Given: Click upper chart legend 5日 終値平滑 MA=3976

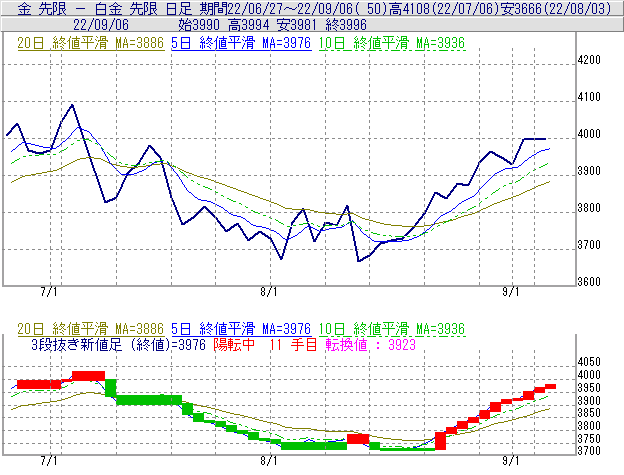Looking at the screenshot, I should coord(241,43).
